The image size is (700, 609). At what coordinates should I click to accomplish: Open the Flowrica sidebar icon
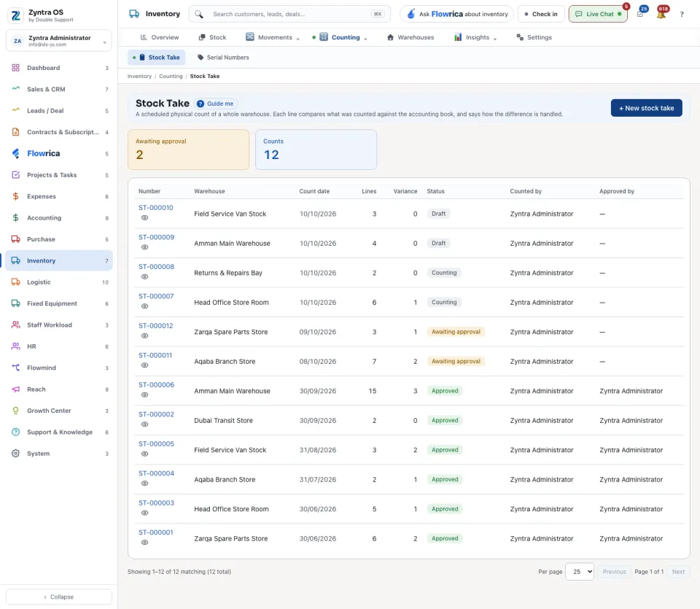15,153
